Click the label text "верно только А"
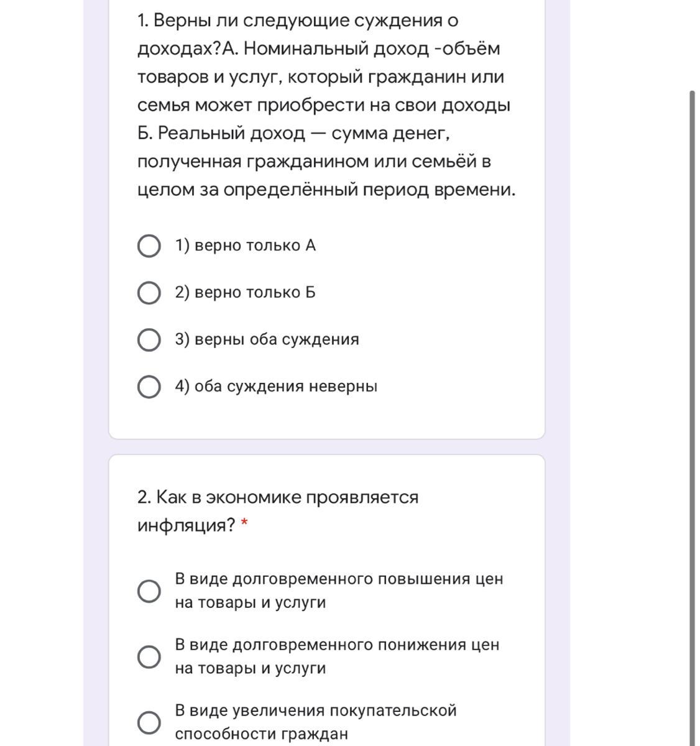Image resolution: width=700 pixels, height=746 pixels. click(255, 246)
